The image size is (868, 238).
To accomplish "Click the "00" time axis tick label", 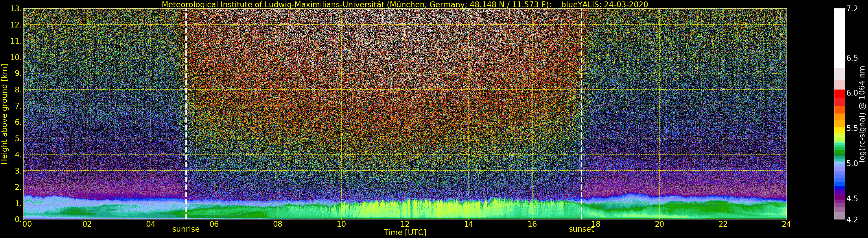I will (x=27, y=224).
